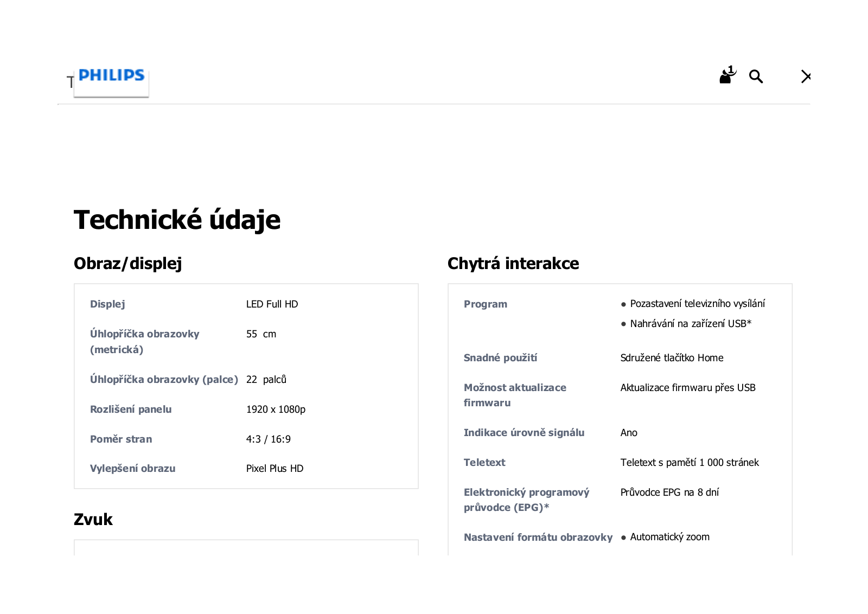868x614 pixels.
Task: Click the Rozlišení panelu label
Action: pyautogui.click(x=131, y=410)
